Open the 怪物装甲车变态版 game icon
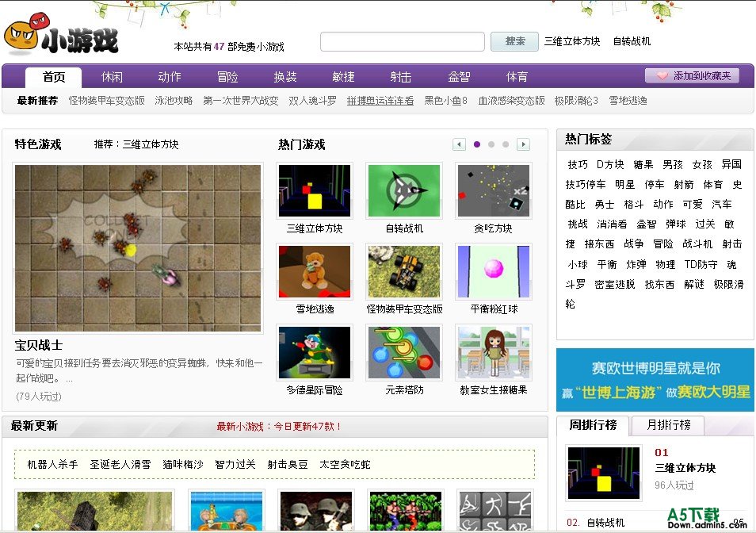 (x=404, y=272)
